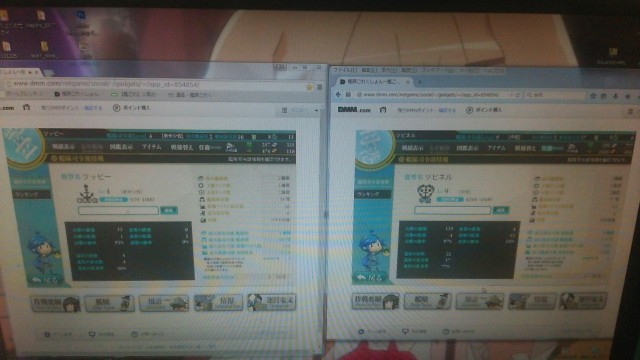This screenshot has height=360, width=640.
Task: Click 作戦要綱 banner below left game
Action: pos(55,304)
